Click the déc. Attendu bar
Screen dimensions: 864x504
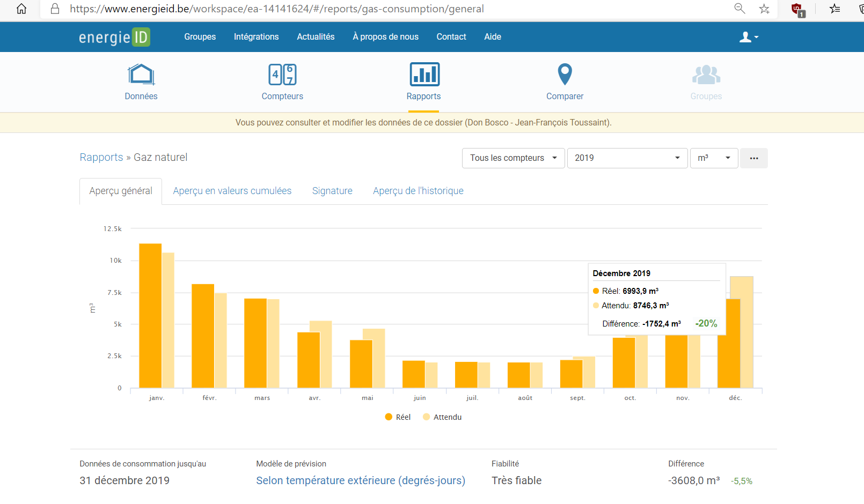click(x=746, y=332)
